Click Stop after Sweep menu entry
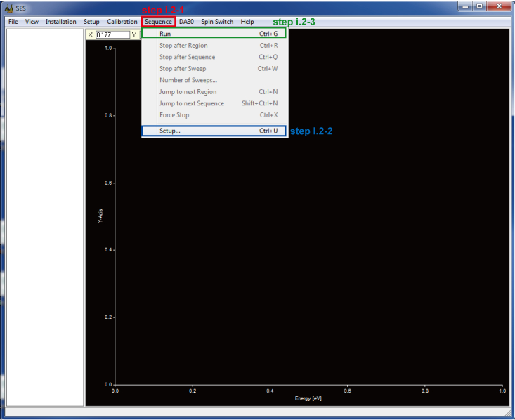The image size is (515, 420). point(183,69)
